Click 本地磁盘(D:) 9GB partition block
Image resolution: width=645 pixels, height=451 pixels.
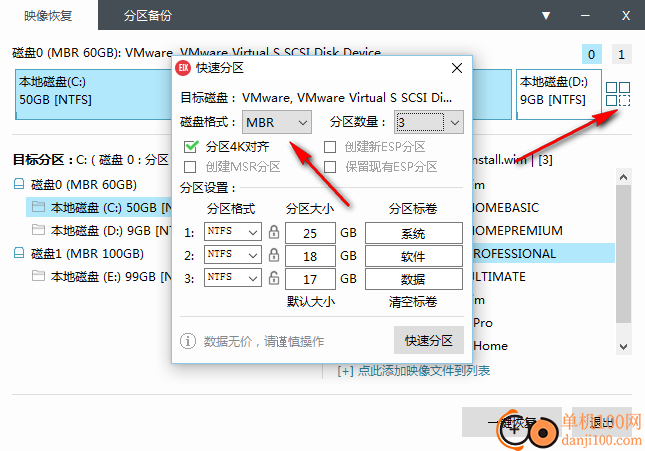[x=559, y=94]
